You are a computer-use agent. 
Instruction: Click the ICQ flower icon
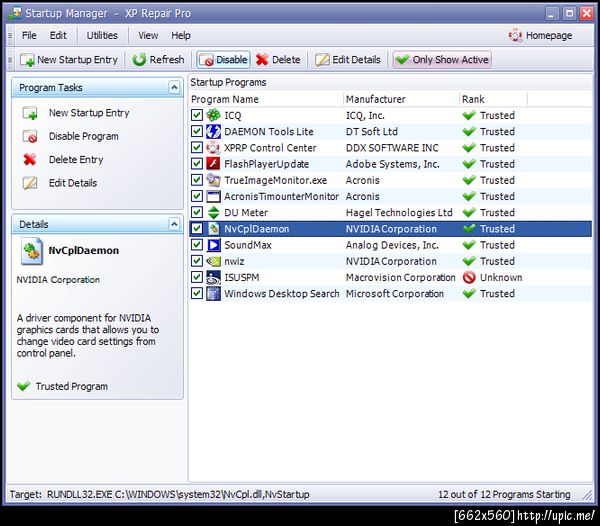click(214, 115)
